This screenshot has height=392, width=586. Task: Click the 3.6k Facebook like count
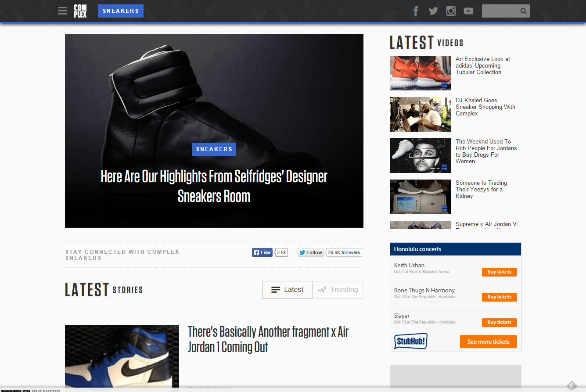coord(281,252)
